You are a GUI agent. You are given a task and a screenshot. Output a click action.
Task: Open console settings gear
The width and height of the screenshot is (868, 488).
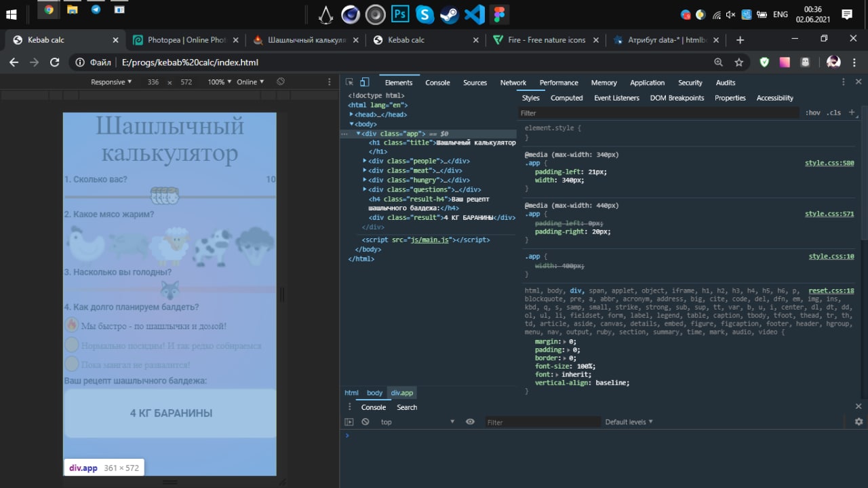click(x=859, y=422)
